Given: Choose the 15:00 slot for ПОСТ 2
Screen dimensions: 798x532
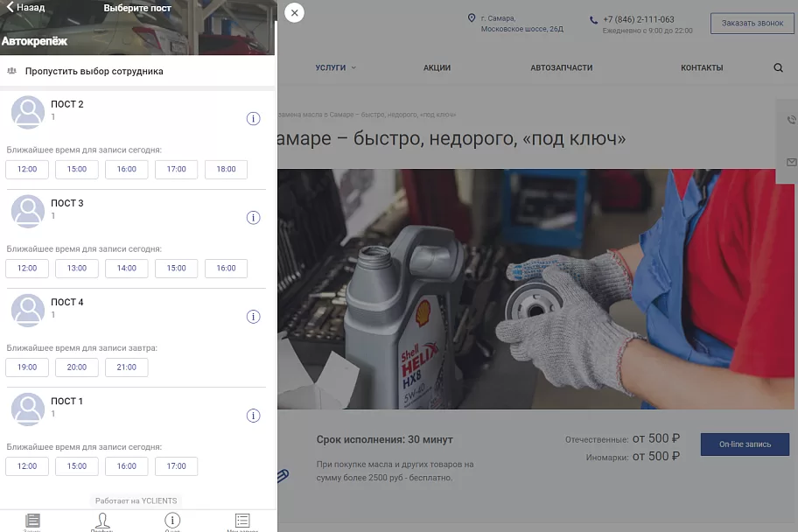Looking at the screenshot, I should [77, 170].
